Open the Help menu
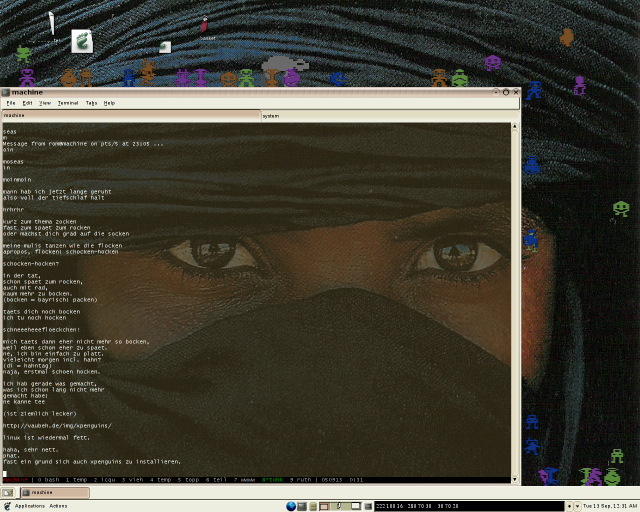The height and width of the screenshot is (512, 640). click(109, 103)
